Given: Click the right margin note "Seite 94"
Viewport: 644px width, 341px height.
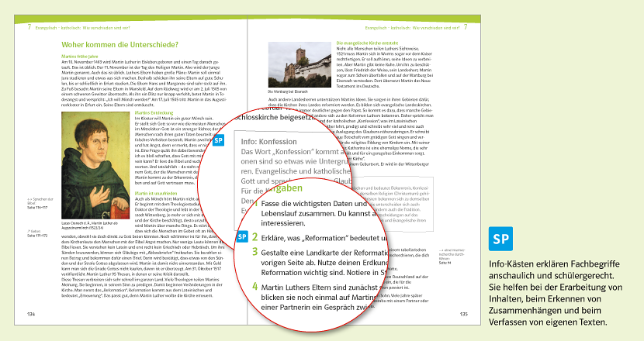Looking at the screenshot, I should [x=445, y=263].
